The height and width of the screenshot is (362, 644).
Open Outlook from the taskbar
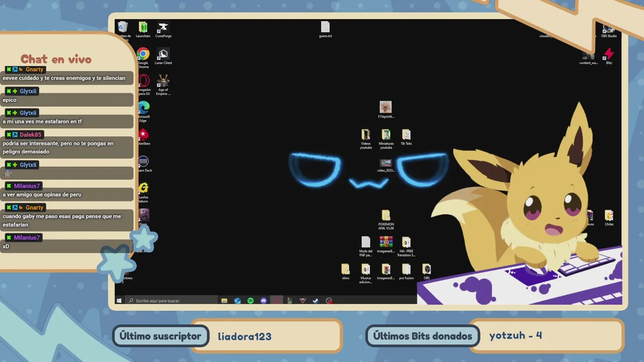click(x=237, y=301)
